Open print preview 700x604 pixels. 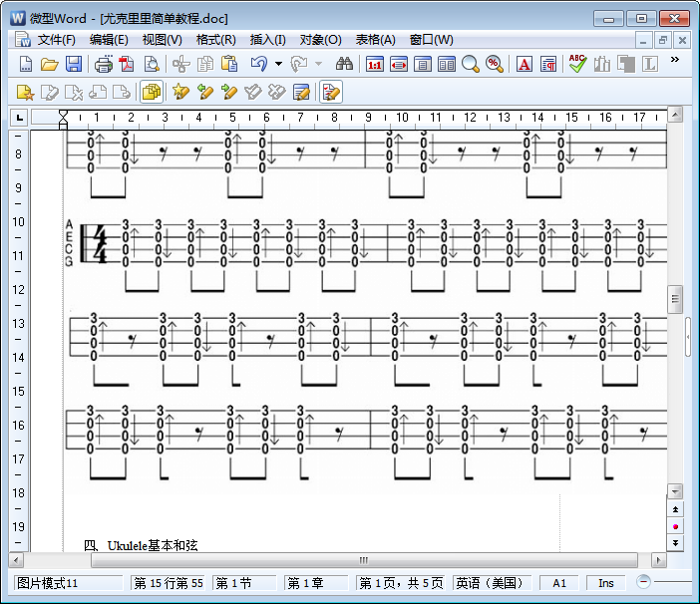pos(152,64)
